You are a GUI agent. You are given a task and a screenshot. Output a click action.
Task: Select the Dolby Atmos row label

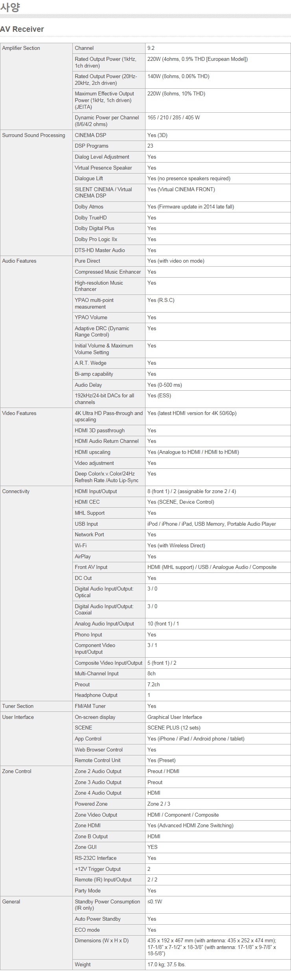tap(89, 207)
